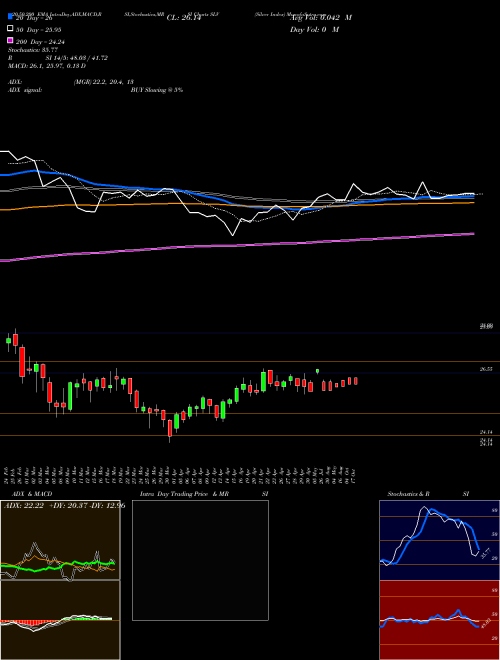The width and height of the screenshot is (500, 660).
Task: Click the 'Stochastics: 33.77' reading
Action: pos(33,50)
